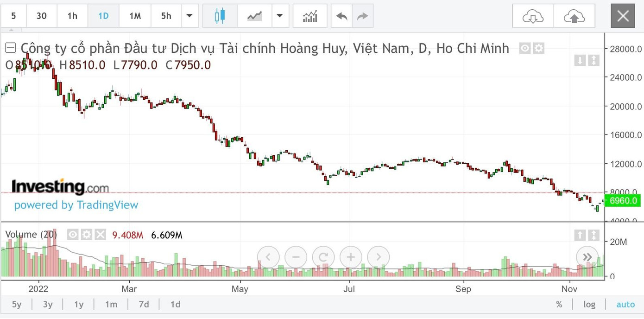Open the indicators icon next to chart types
This screenshot has width=644, height=319.
[x=309, y=15]
